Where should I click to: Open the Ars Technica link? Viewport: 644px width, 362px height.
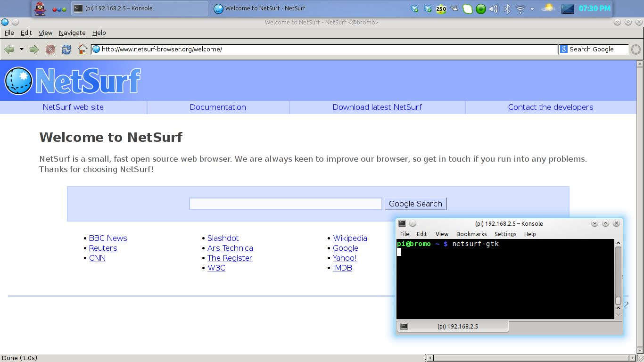(x=230, y=248)
